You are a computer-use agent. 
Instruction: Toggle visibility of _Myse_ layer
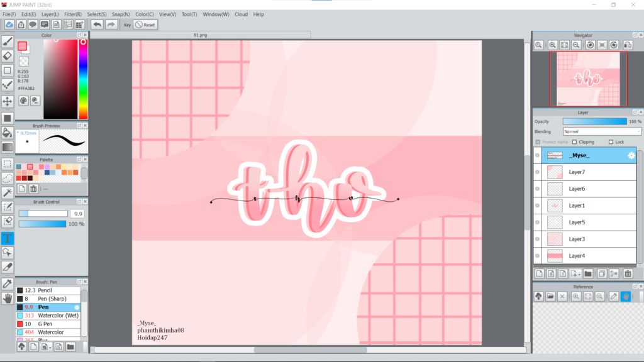click(x=537, y=155)
